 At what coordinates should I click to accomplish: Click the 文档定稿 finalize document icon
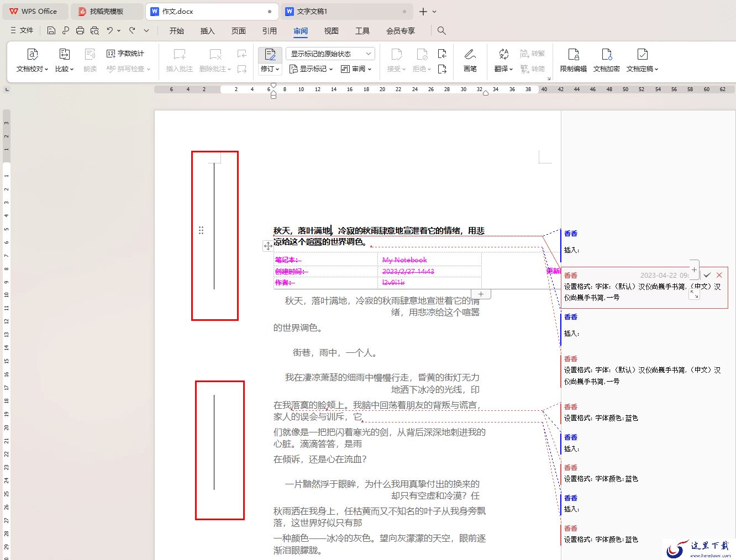pyautogui.click(x=642, y=54)
